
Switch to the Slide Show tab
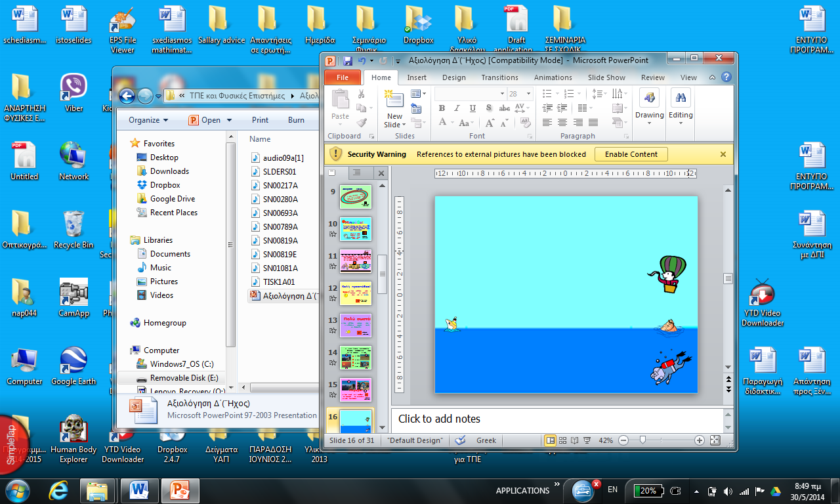[606, 77]
